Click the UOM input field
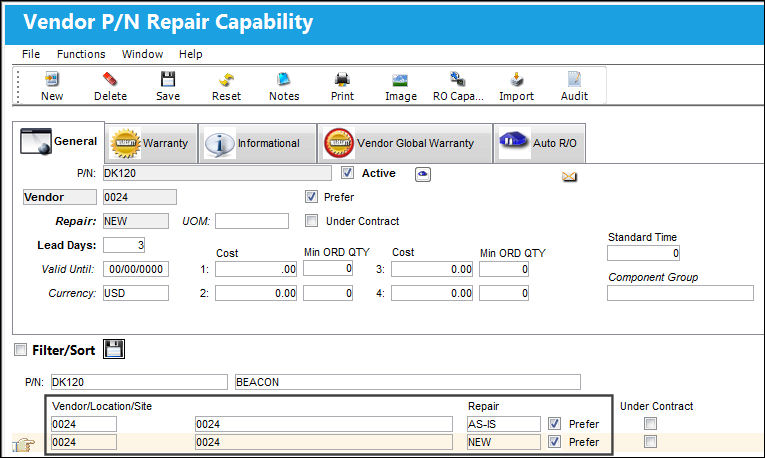765x458 pixels. coord(252,221)
